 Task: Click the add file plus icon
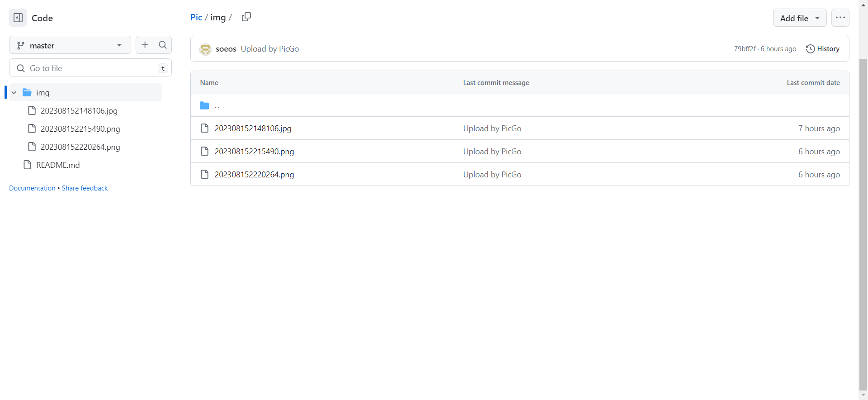tap(145, 45)
